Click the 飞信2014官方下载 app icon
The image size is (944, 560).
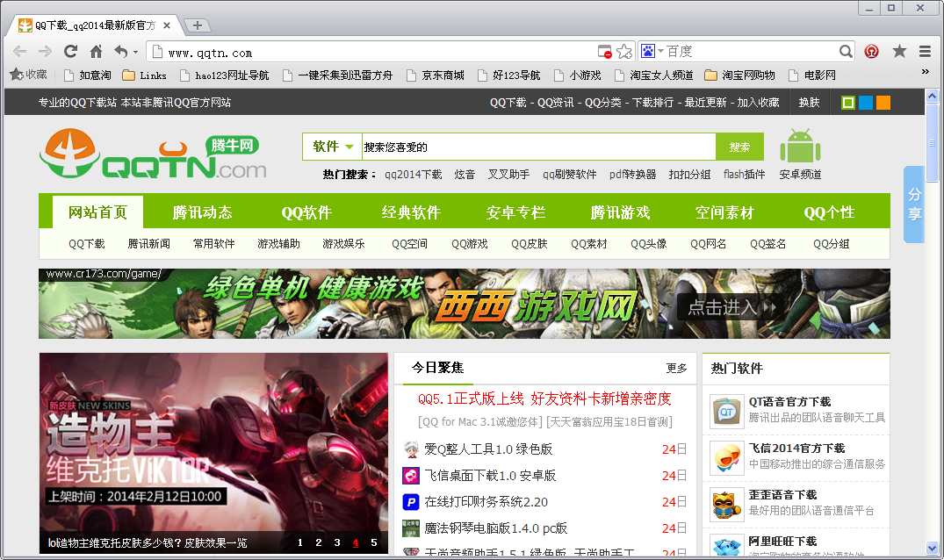pyautogui.click(x=727, y=458)
